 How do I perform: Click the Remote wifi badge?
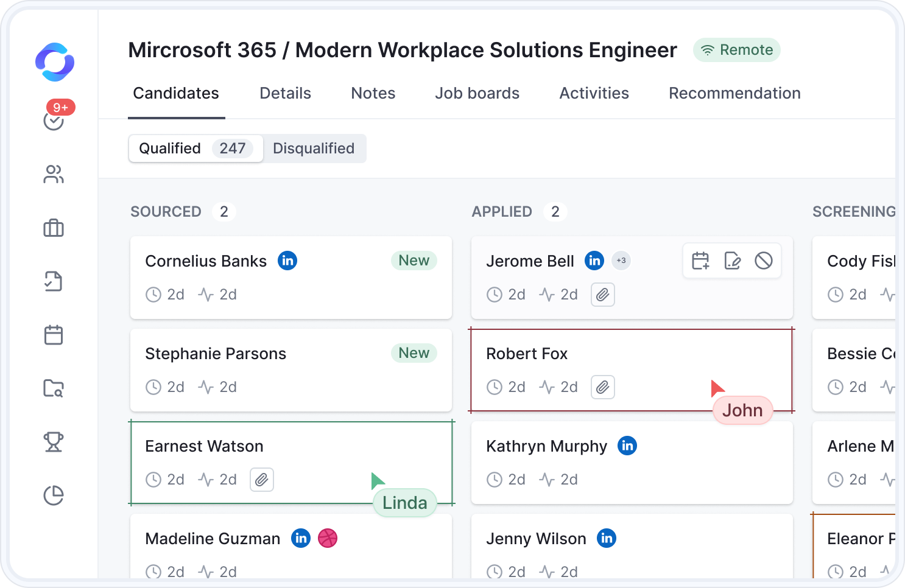click(x=737, y=50)
